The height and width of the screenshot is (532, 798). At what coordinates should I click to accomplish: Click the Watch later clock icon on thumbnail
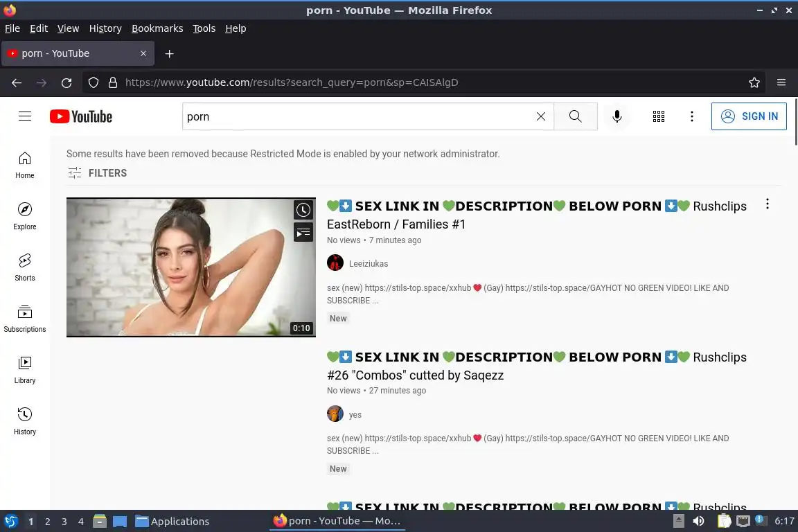[x=303, y=210]
